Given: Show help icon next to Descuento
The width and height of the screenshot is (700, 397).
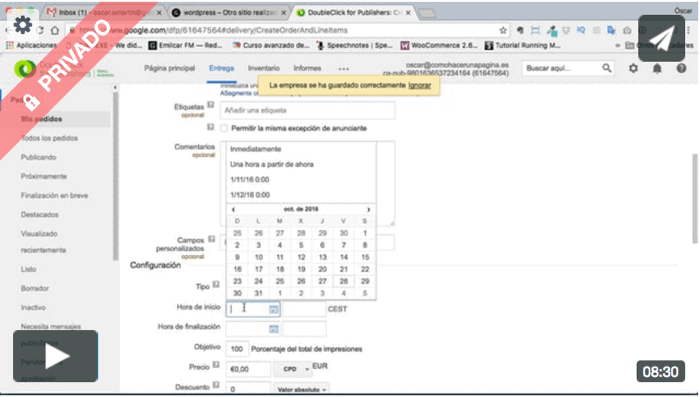Looking at the screenshot, I should click(216, 384).
